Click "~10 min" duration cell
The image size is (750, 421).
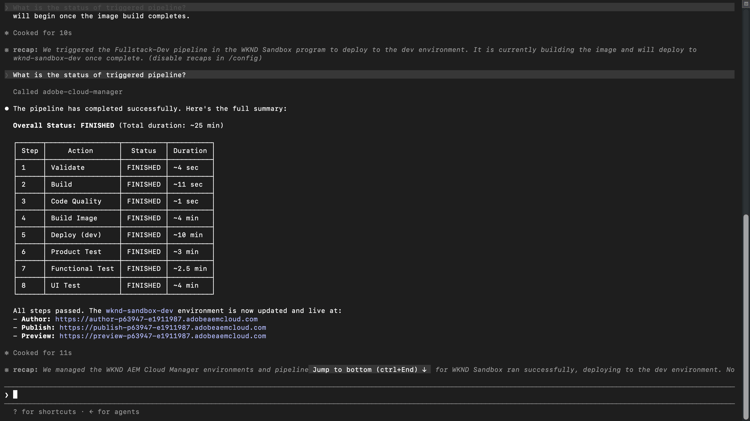188,235
